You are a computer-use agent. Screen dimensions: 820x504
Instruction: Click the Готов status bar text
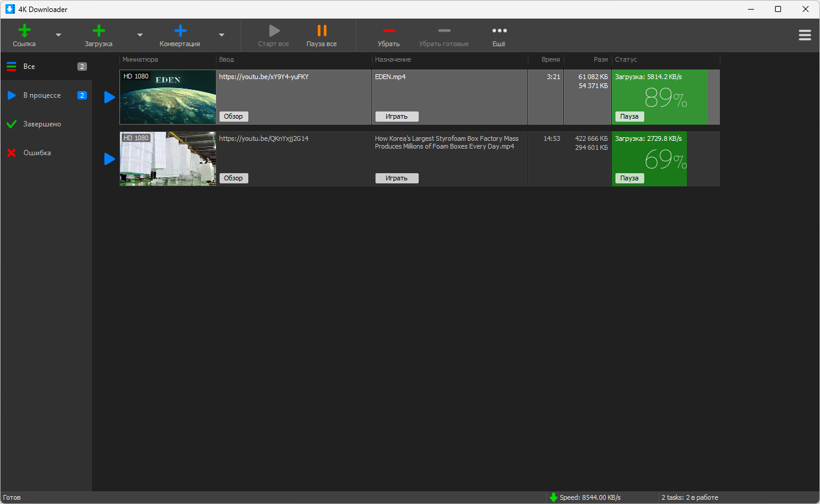click(12, 497)
